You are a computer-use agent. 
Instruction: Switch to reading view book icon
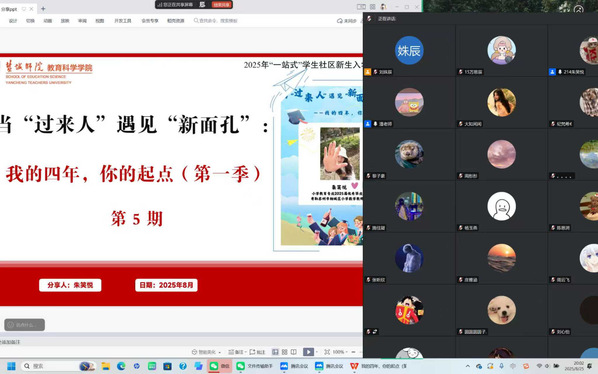[x=294, y=352]
